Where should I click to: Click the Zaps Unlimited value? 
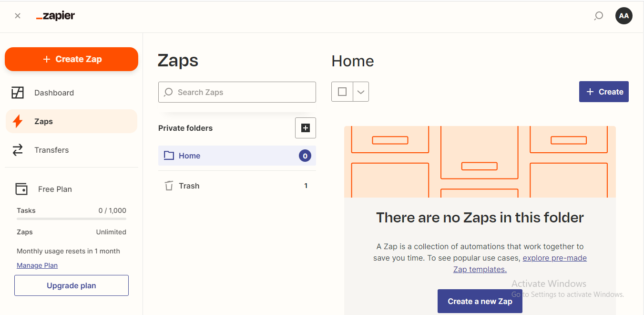point(111,232)
